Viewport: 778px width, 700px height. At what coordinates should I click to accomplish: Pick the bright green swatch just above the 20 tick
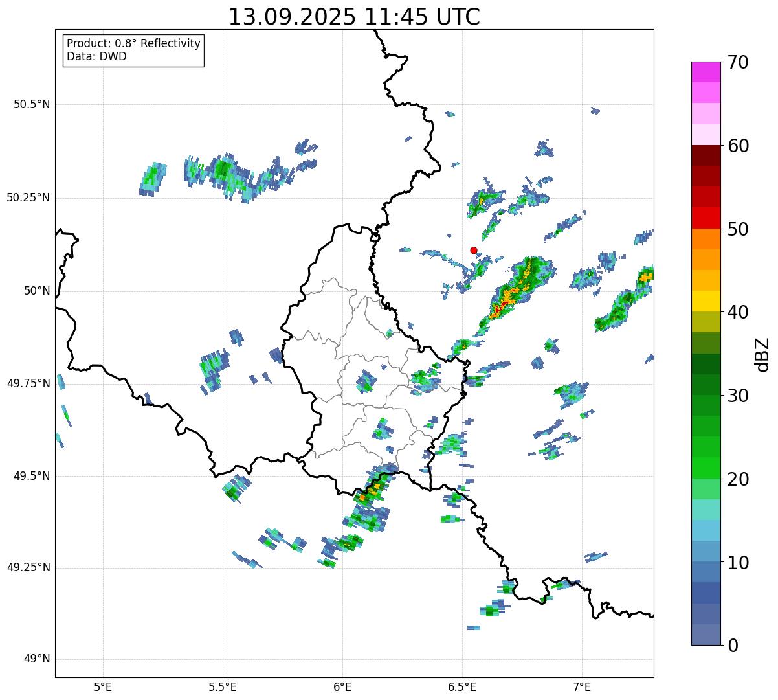(x=706, y=468)
